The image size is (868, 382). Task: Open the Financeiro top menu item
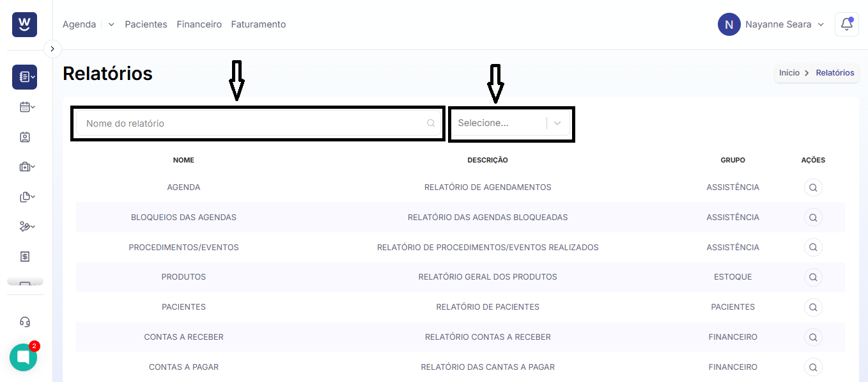point(199,24)
